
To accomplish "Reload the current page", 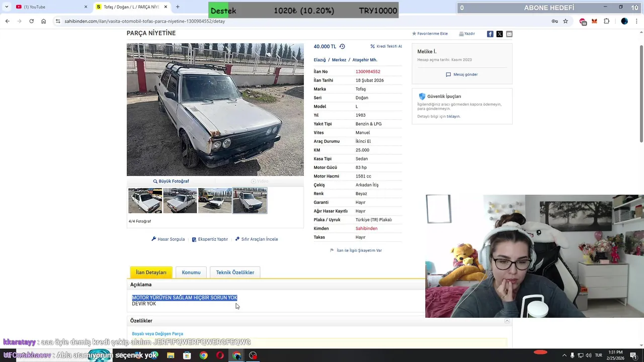I will click(x=31, y=21).
